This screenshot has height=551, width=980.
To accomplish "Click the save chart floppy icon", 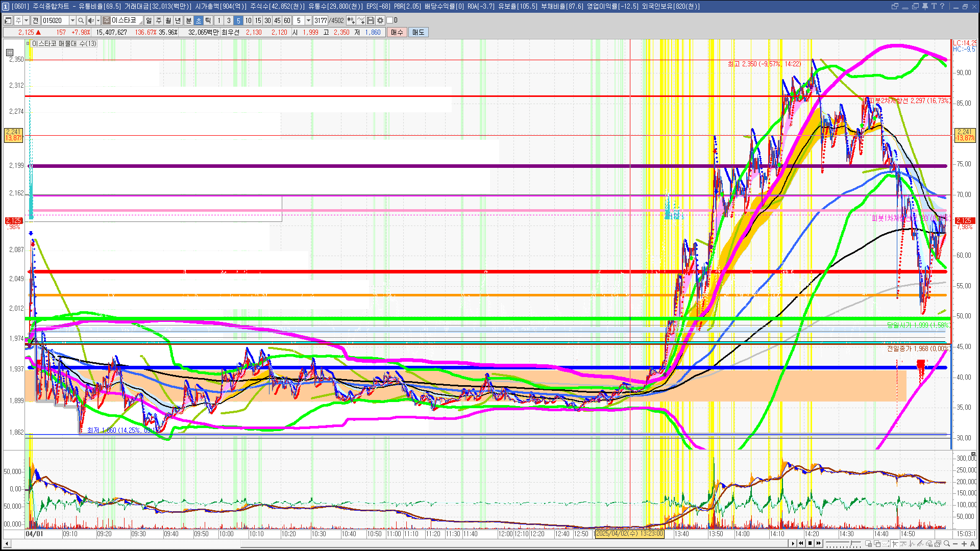I will click(x=371, y=20).
